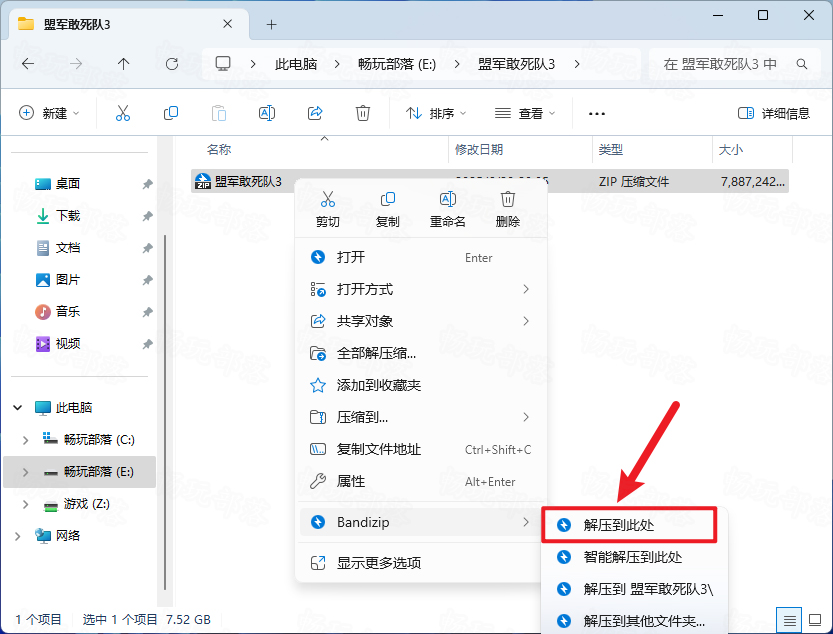Collapse the 此电脑 tree node

click(18, 408)
